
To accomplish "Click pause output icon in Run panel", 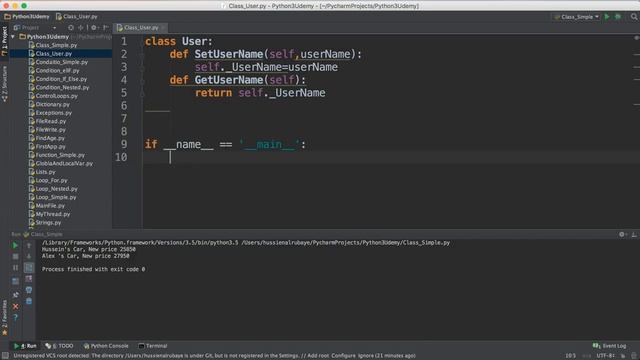I will pyautogui.click(x=15, y=268).
